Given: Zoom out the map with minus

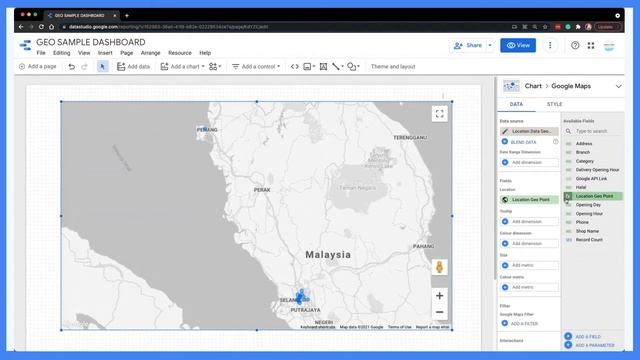Looking at the screenshot, I should point(440,312).
